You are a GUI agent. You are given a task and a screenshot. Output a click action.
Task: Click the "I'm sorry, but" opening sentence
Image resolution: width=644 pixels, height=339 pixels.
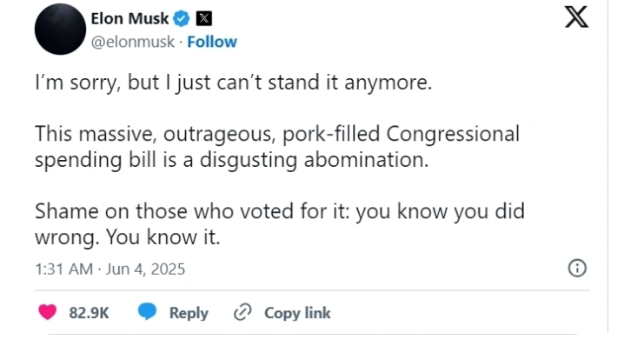click(x=233, y=83)
